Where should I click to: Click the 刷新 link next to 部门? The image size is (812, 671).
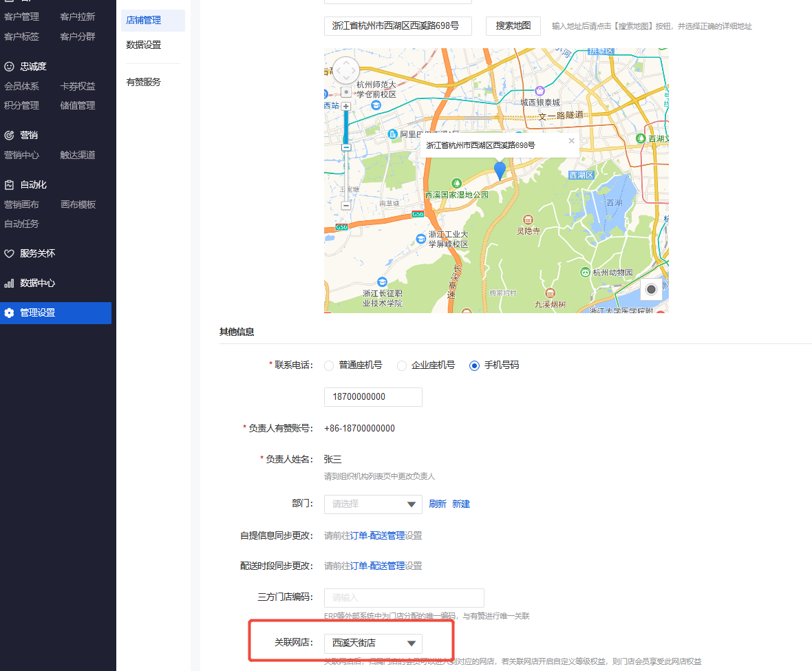click(x=438, y=504)
